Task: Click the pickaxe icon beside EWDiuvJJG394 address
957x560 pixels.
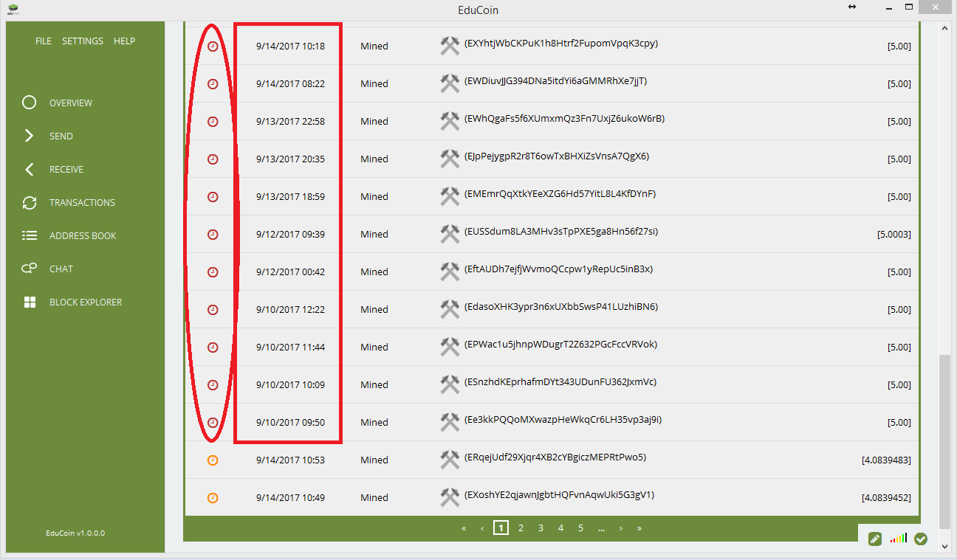Action: coord(450,83)
